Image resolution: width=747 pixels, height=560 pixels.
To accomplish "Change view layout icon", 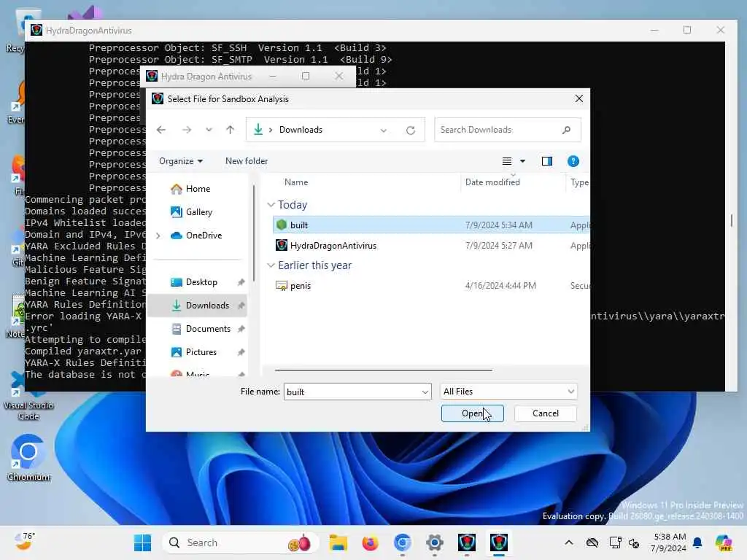I will click(507, 161).
